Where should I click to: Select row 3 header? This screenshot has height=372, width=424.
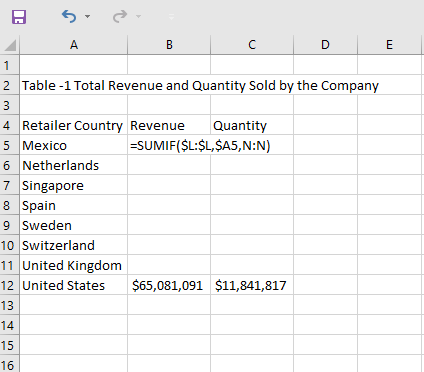coord(9,105)
